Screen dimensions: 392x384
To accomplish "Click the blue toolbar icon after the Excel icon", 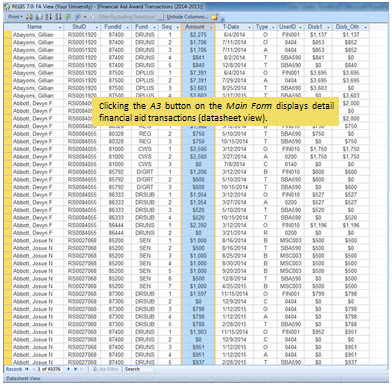I will [78, 17].
